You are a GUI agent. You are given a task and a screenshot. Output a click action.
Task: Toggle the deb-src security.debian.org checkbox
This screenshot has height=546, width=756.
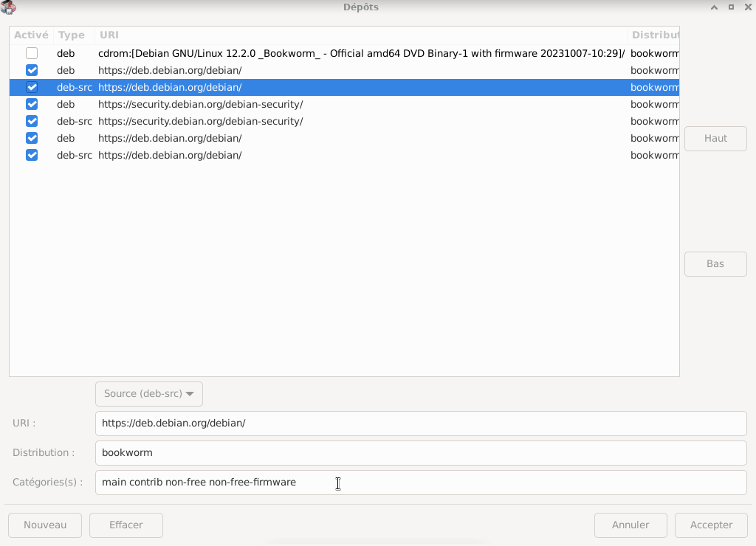click(32, 121)
